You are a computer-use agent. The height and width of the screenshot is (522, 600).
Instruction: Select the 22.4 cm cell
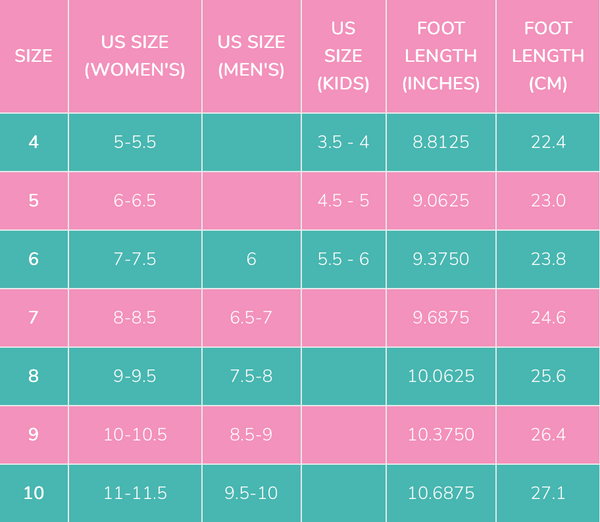click(548, 142)
